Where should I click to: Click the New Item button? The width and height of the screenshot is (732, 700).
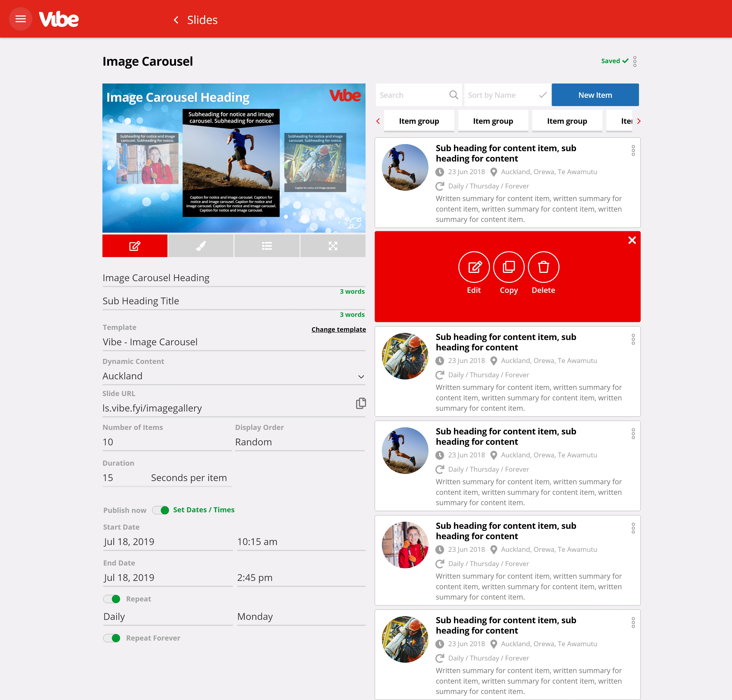tap(595, 95)
